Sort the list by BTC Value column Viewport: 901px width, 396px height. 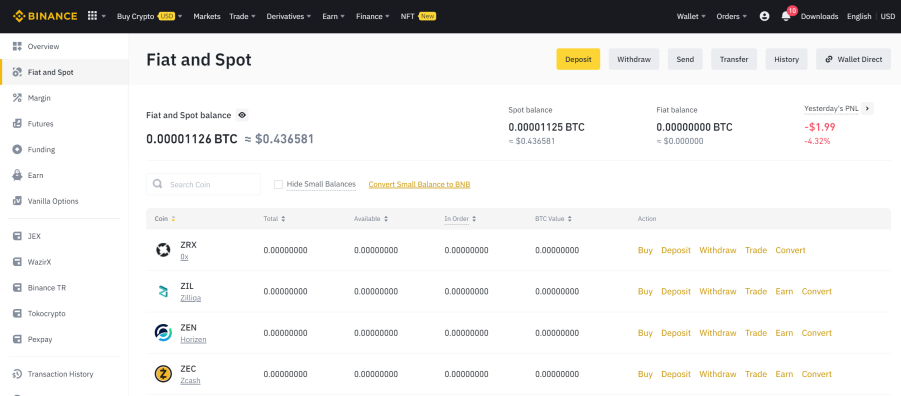tap(553, 219)
